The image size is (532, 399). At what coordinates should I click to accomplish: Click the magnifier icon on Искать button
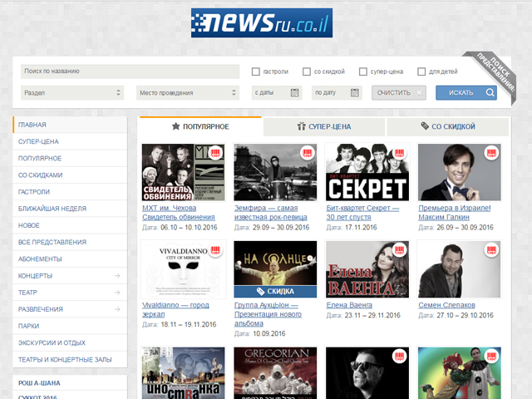490,92
